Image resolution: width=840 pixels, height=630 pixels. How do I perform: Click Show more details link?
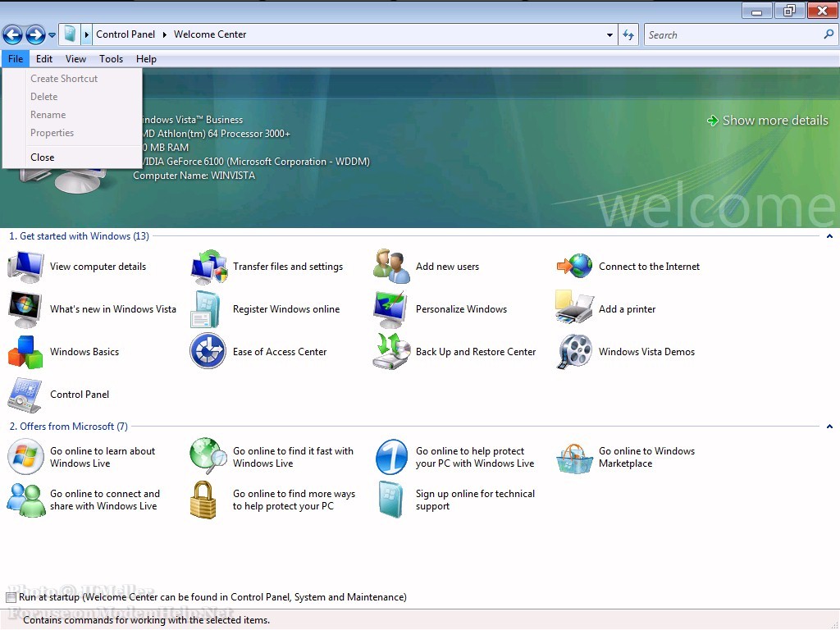click(x=768, y=121)
